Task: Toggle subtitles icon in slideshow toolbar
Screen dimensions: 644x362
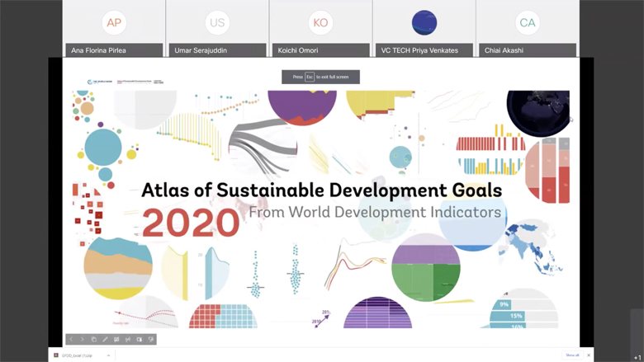Action: point(116,340)
